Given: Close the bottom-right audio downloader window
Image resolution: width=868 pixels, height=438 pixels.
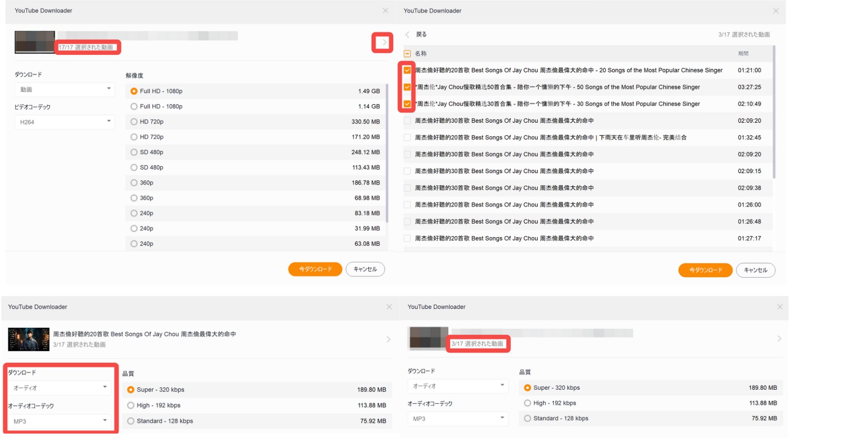Looking at the screenshot, I should click(780, 307).
